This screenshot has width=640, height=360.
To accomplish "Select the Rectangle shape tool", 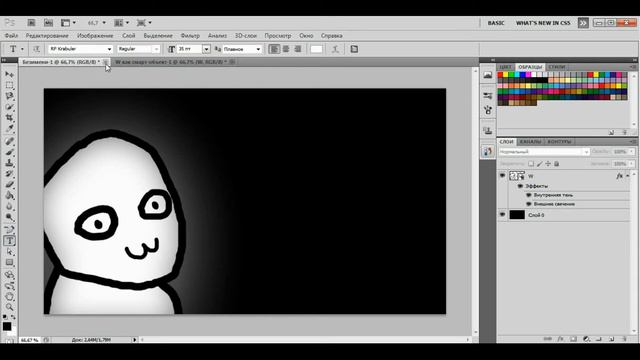I will point(9,263).
